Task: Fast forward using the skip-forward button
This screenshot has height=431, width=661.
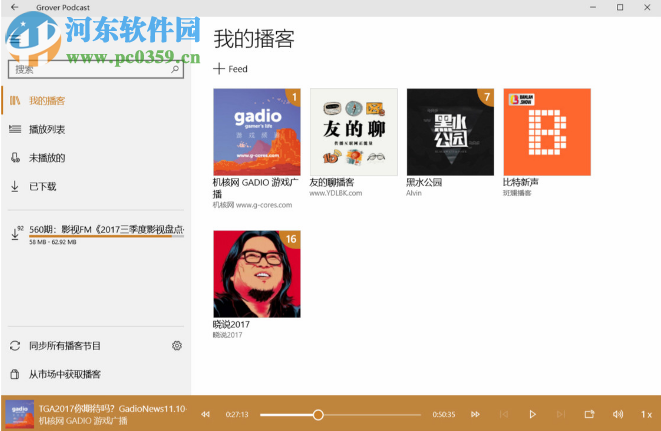Action: point(475,414)
